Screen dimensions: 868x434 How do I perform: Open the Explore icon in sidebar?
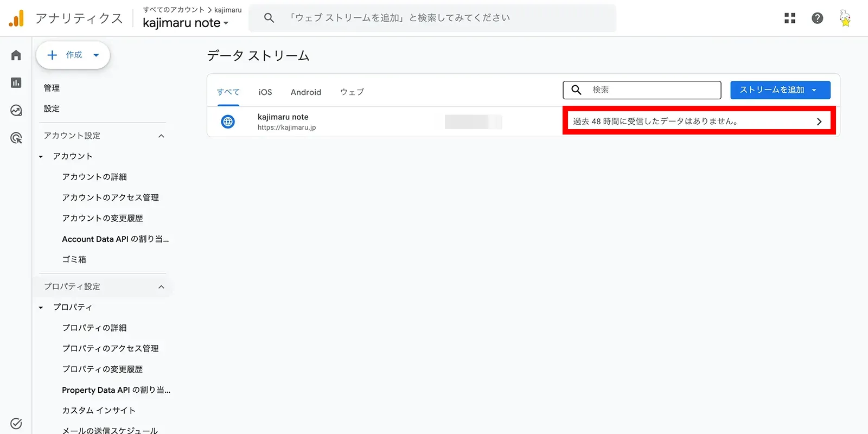point(16,111)
